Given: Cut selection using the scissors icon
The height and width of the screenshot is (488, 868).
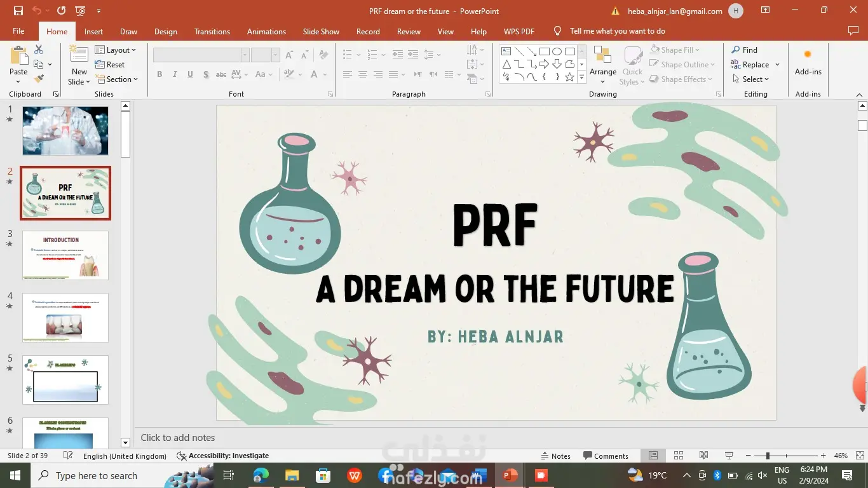Looking at the screenshot, I should point(39,50).
